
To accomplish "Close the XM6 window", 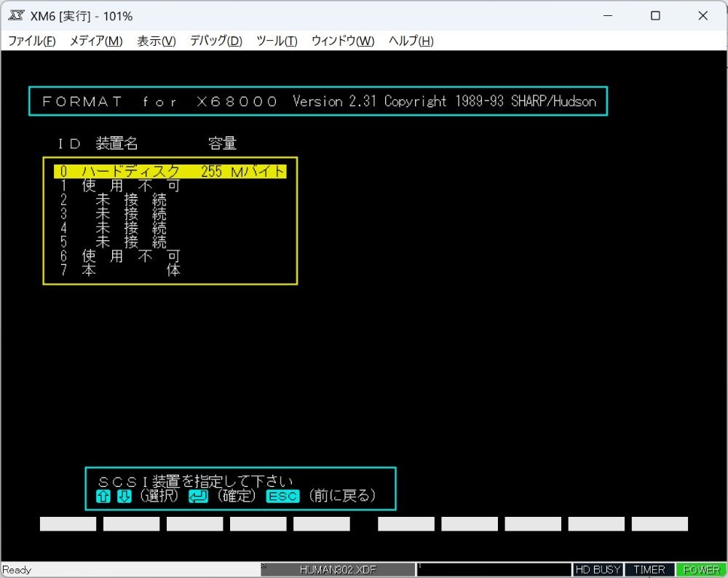I will tap(703, 16).
